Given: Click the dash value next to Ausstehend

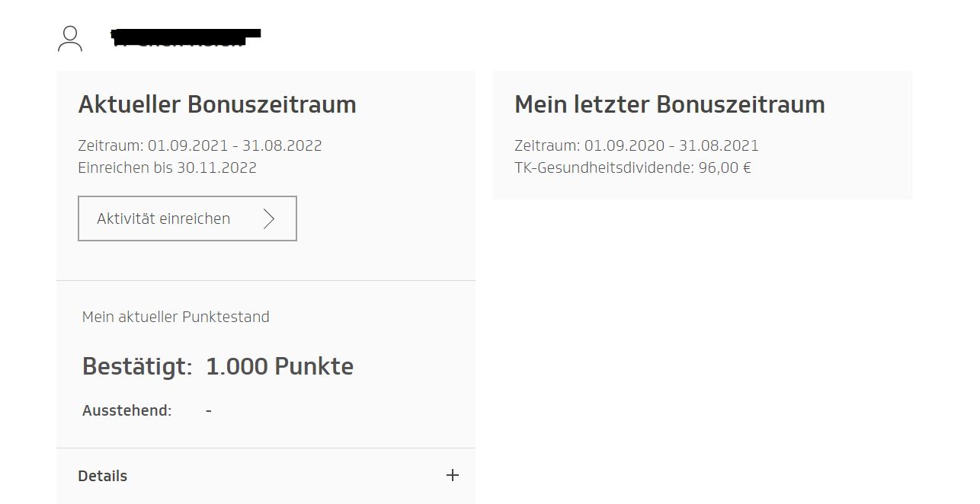Looking at the screenshot, I should point(209,410).
